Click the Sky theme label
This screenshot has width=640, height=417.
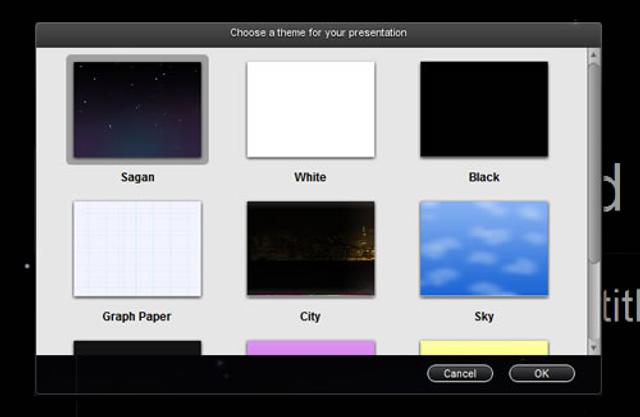484,316
